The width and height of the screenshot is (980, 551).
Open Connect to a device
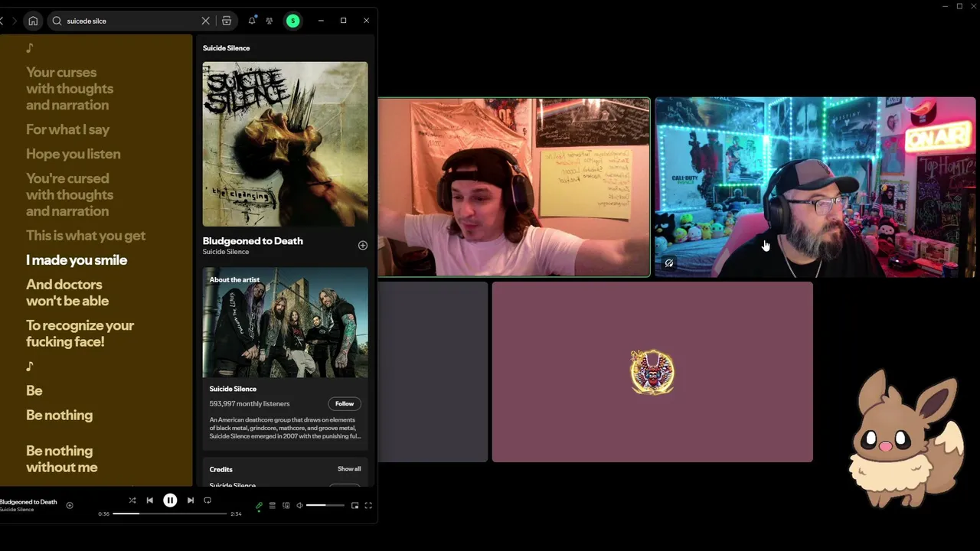coord(286,506)
